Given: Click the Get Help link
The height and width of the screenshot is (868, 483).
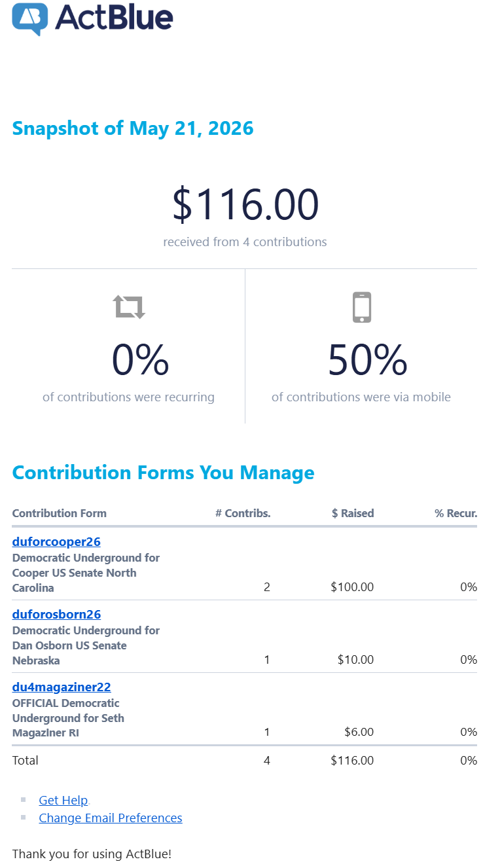Looking at the screenshot, I should (x=63, y=801).
